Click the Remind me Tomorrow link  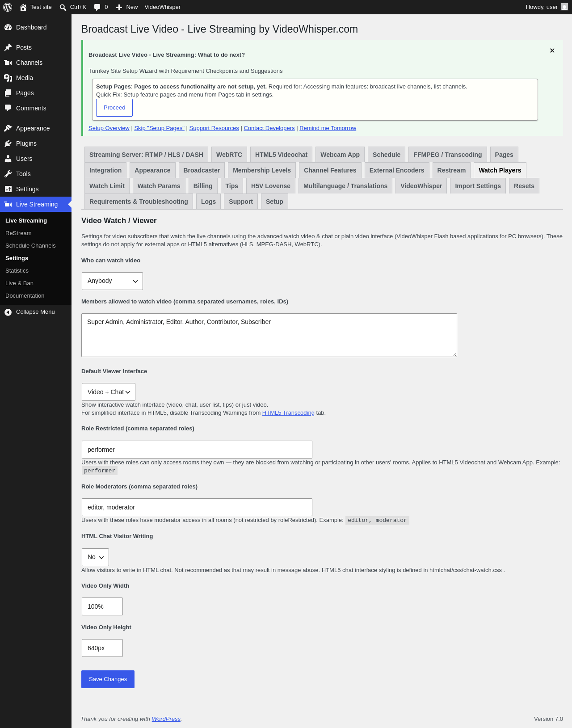pyautogui.click(x=328, y=128)
